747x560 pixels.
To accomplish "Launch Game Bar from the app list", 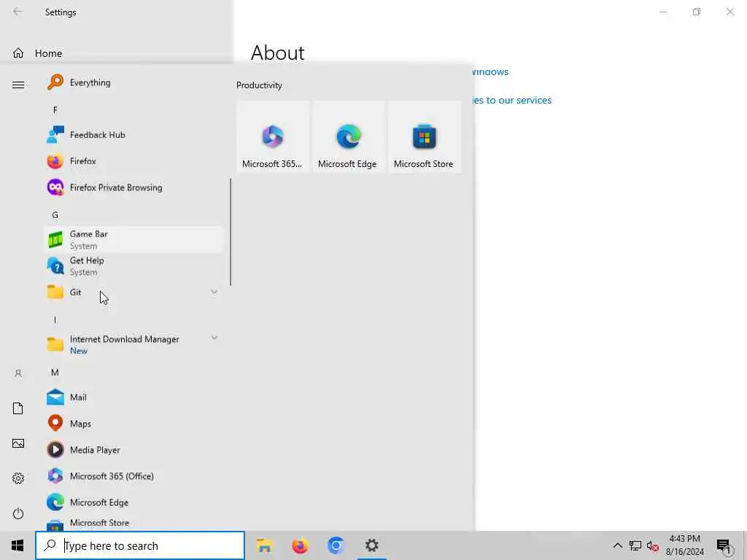I will click(133, 239).
